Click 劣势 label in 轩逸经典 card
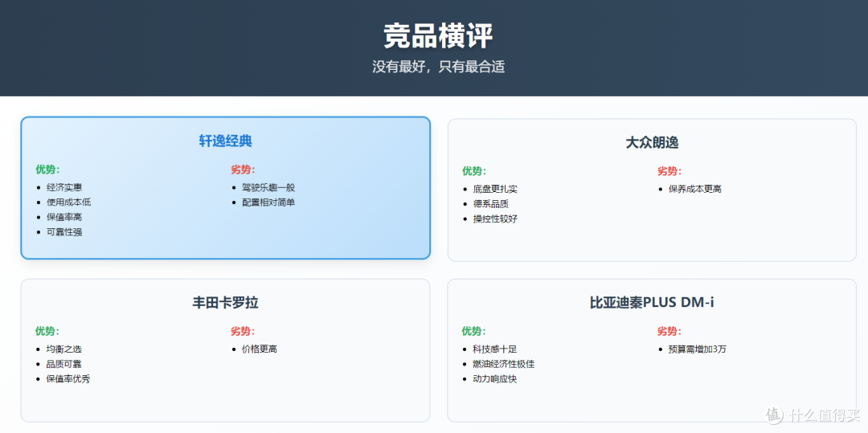868x433 pixels. point(243,170)
